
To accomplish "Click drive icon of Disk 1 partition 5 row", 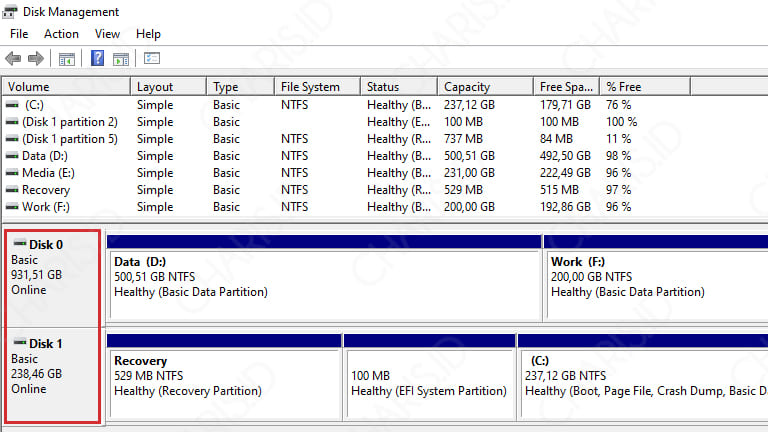I will [x=12, y=139].
